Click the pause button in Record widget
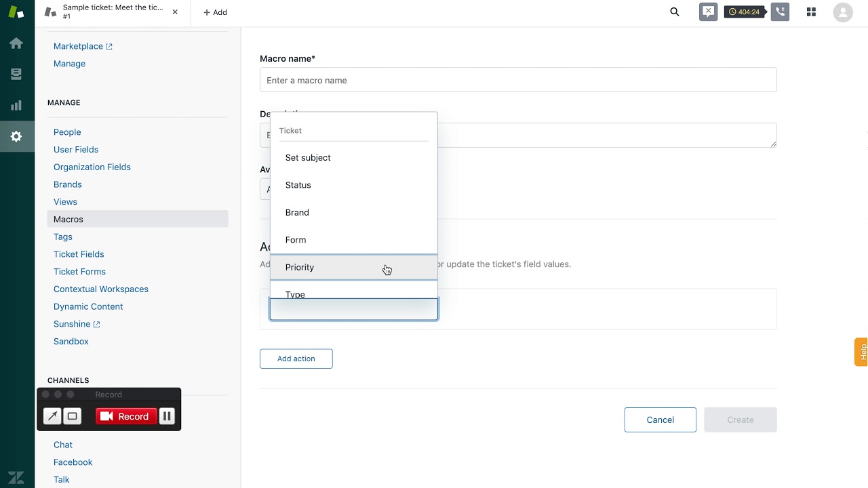Screen dimensions: 868x488 [167, 416]
